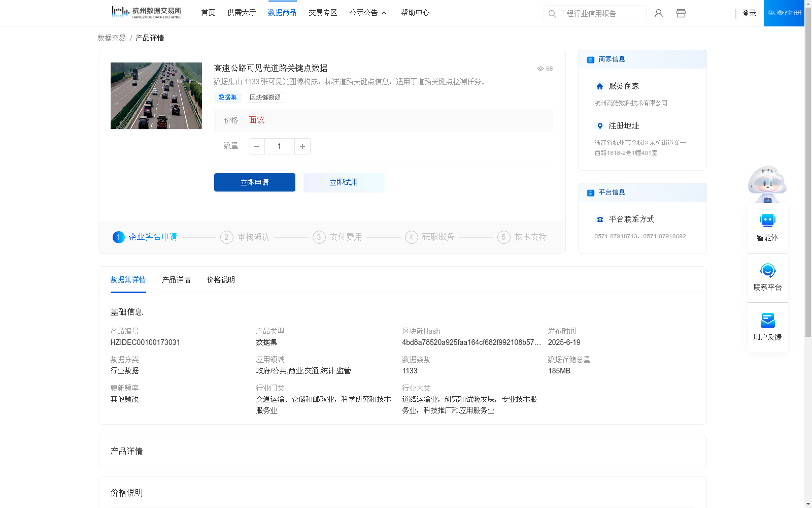Click data count value 1133
This screenshot has width=812, height=508.
pos(410,371)
